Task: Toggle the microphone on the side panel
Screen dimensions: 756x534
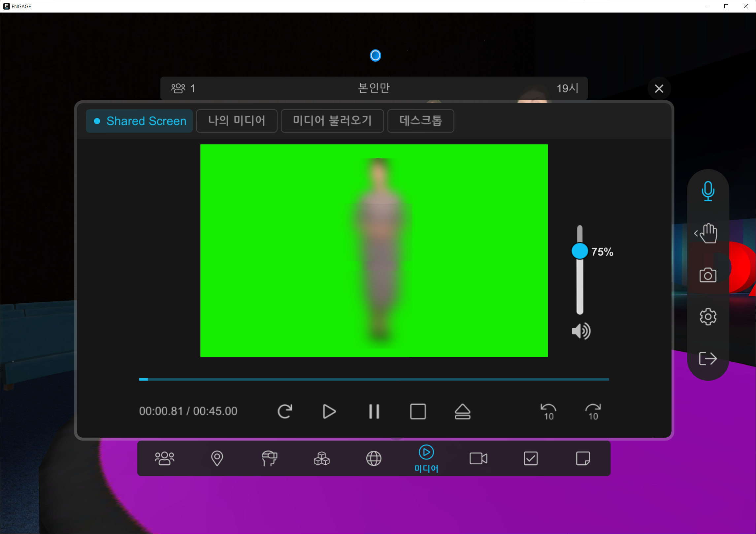Action: [x=708, y=191]
